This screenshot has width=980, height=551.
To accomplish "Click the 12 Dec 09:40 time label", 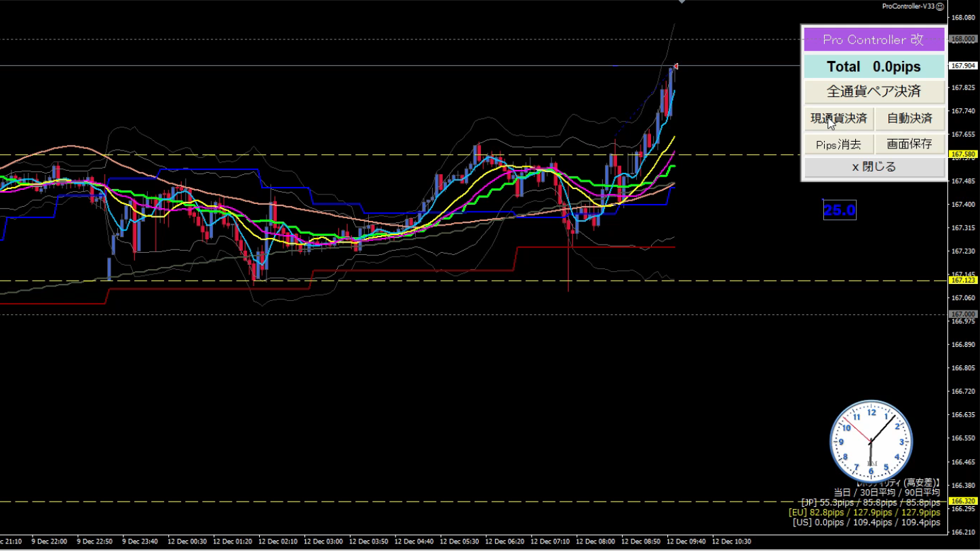I will coord(686,542).
